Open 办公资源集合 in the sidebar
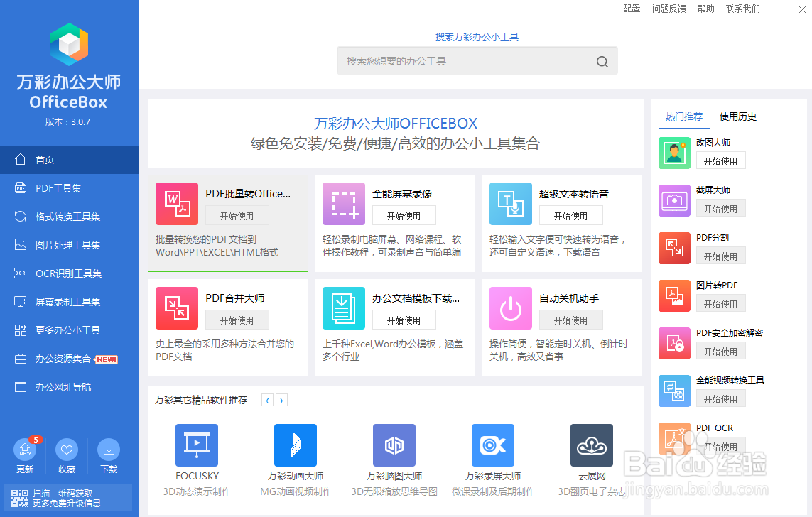This screenshot has height=517, width=812. 70,359
